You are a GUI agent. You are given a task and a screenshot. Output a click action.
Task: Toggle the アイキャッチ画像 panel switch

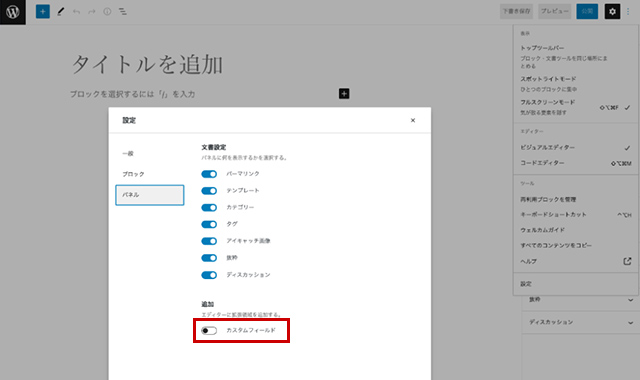click(209, 241)
